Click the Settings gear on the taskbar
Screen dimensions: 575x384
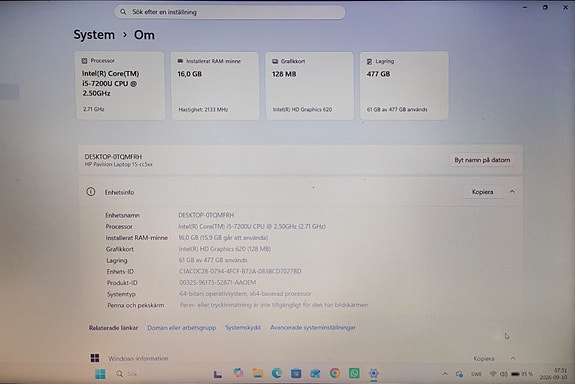(x=374, y=373)
